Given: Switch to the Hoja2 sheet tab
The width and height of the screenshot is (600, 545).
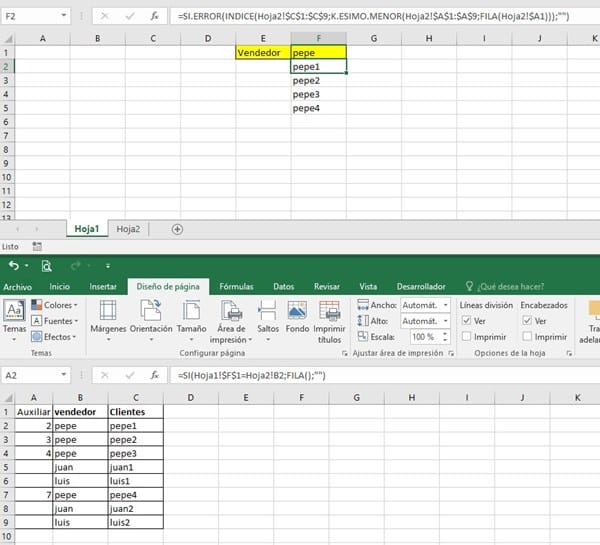Looking at the screenshot, I should tap(128, 229).
